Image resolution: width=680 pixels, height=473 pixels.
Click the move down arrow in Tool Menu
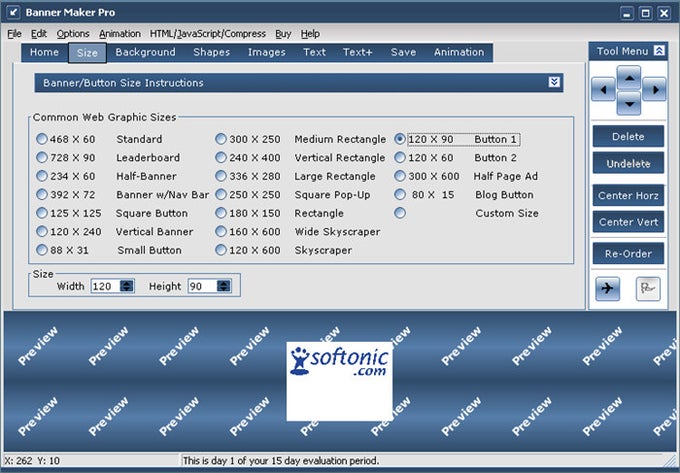tap(629, 103)
